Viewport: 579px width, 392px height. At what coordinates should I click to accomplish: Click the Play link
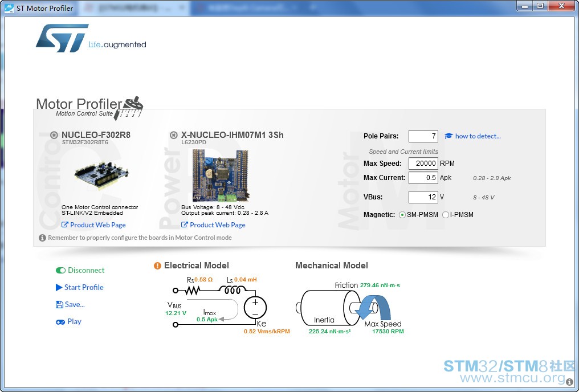coord(74,321)
